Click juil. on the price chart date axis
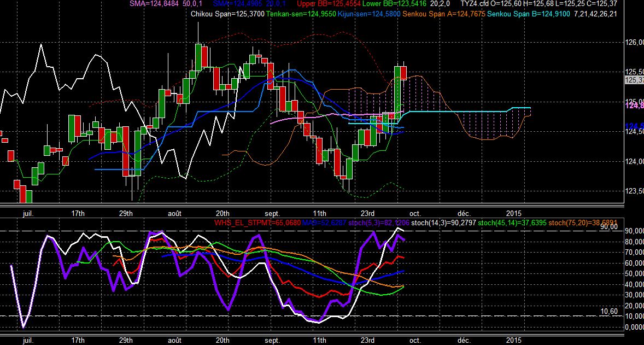 [x=28, y=213]
